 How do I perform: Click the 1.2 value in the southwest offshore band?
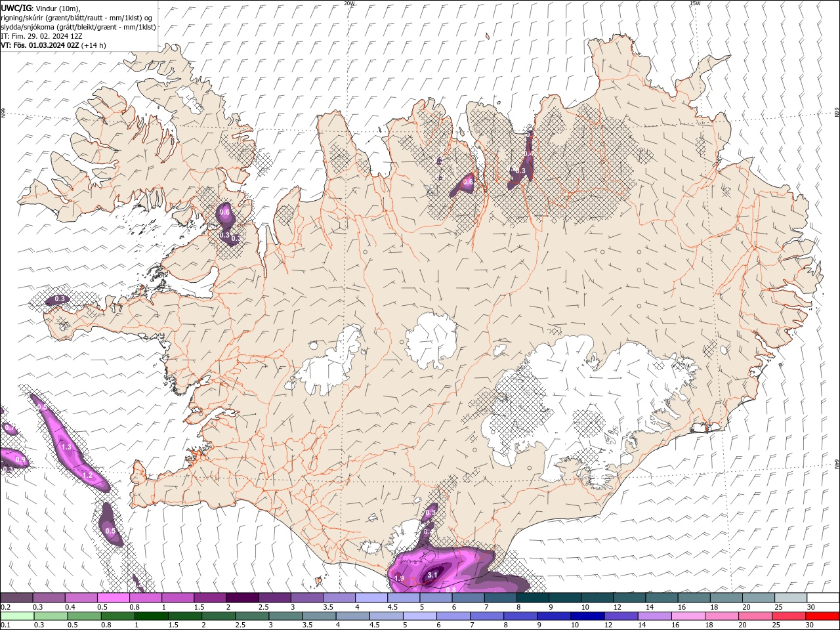pyautogui.click(x=87, y=476)
